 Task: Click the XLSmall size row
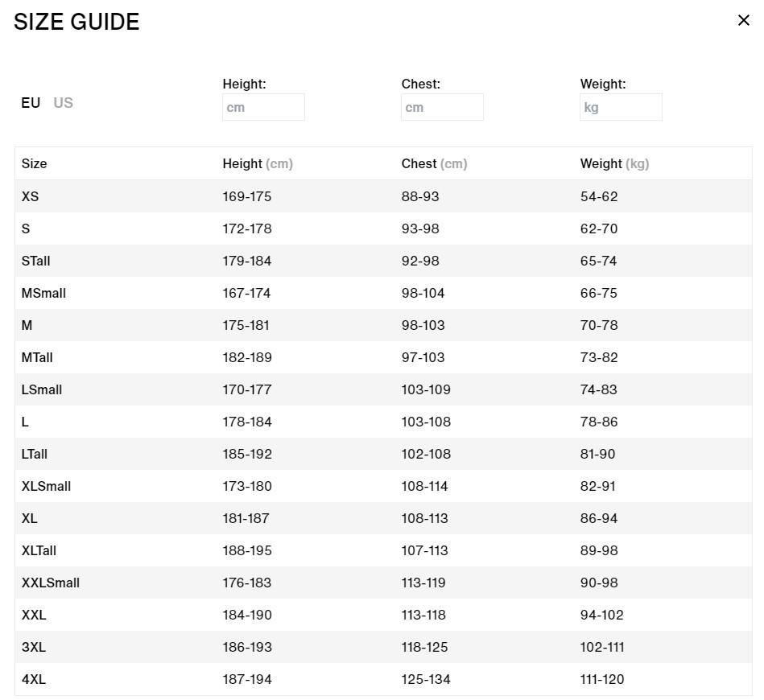pyautogui.click(x=46, y=486)
